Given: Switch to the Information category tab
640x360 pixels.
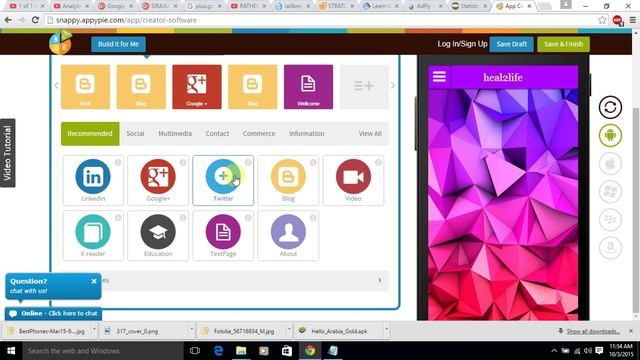Looking at the screenshot, I should pos(307,133).
